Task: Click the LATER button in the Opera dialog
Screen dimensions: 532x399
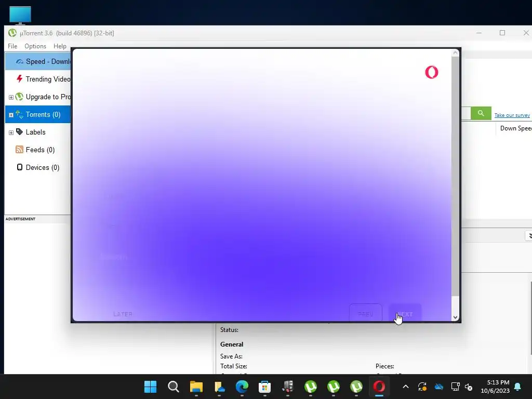Action: tap(123, 314)
